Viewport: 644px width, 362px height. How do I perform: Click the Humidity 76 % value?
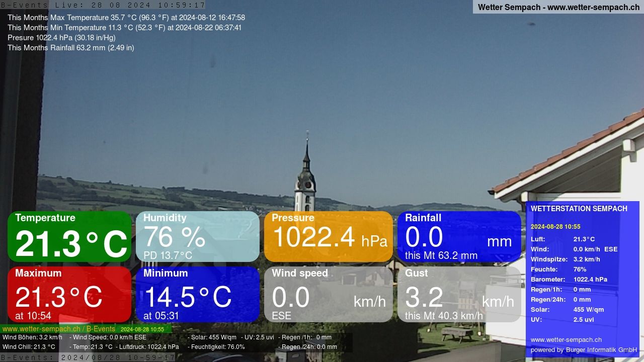tap(175, 237)
